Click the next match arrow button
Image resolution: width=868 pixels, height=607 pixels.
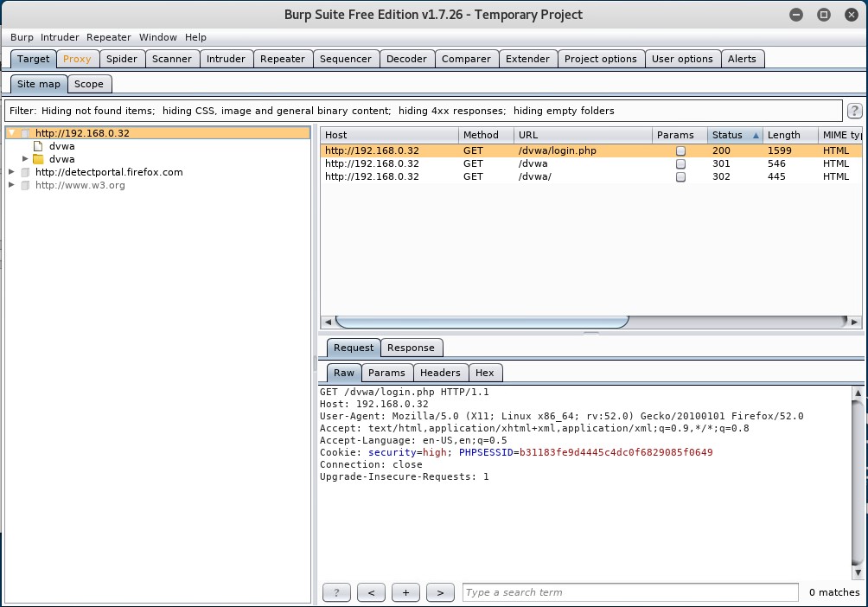(x=440, y=592)
